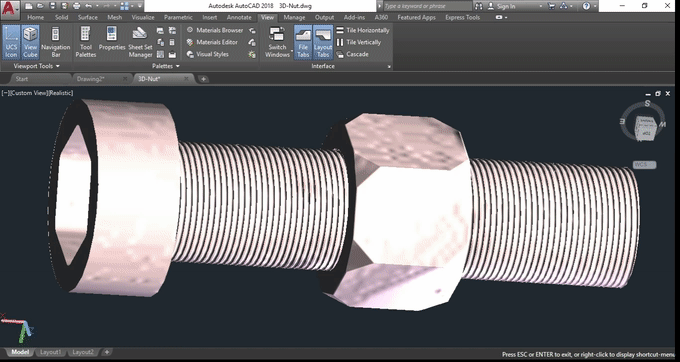Image resolution: width=680 pixels, height=362 pixels.
Task: Click the shopping cart Autodesk store icon
Action: pyautogui.click(x=552, y=6)
